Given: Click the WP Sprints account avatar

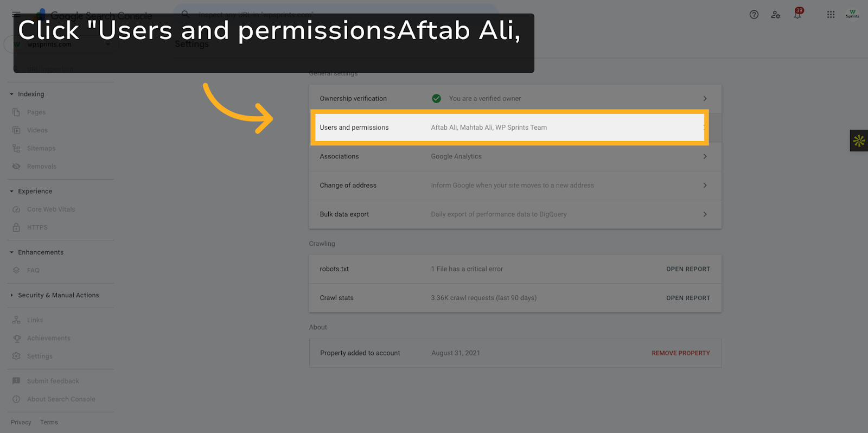Looking at the screenshot, I should [852, 14].
